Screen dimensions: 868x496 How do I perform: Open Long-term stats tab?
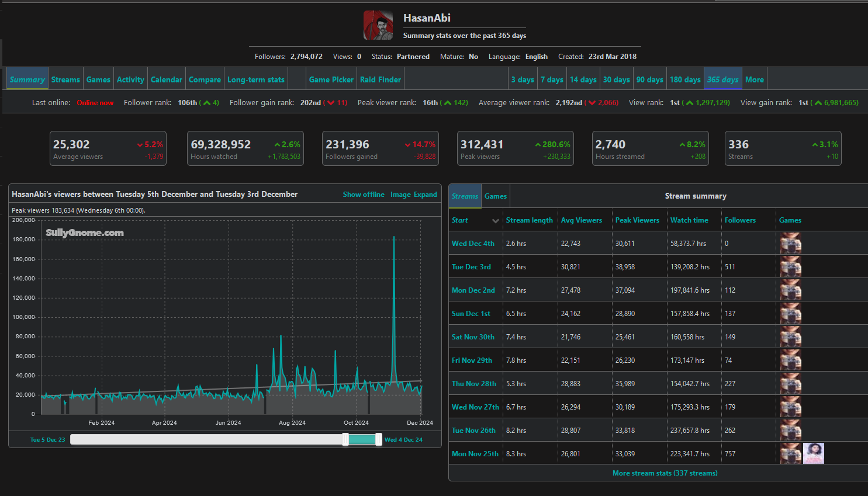point(256,79)
